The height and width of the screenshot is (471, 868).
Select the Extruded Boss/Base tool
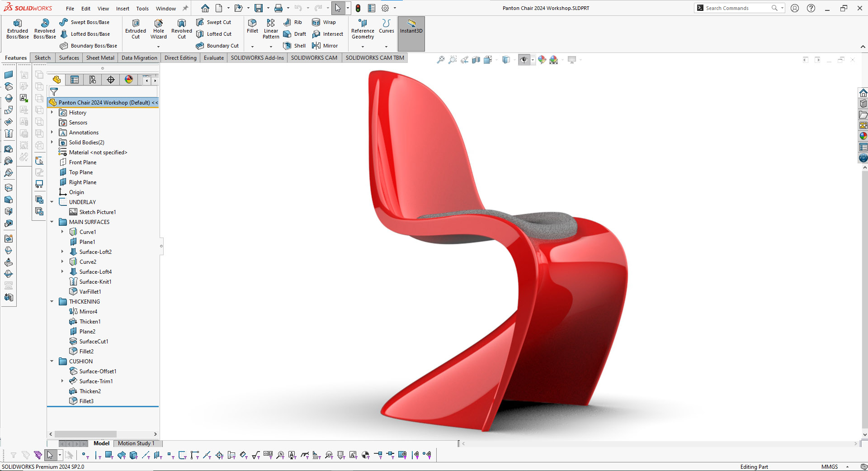coord(18,29)
